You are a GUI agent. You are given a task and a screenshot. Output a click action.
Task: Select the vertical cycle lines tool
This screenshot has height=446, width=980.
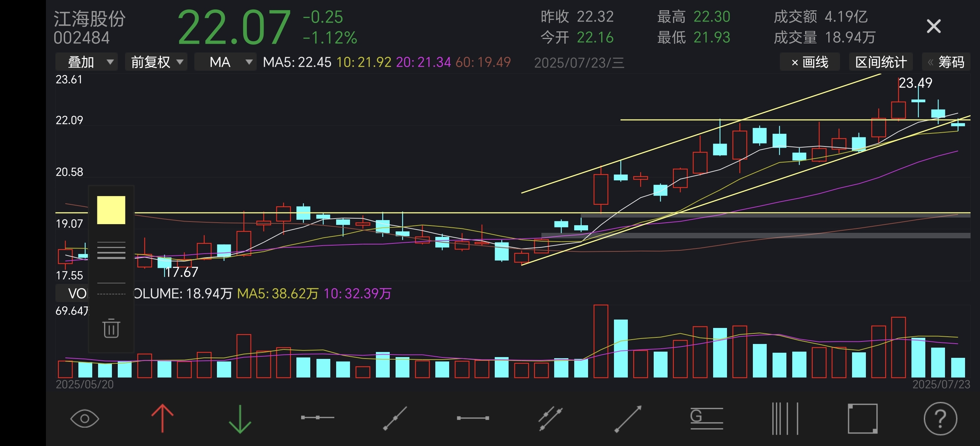[785, 418]
